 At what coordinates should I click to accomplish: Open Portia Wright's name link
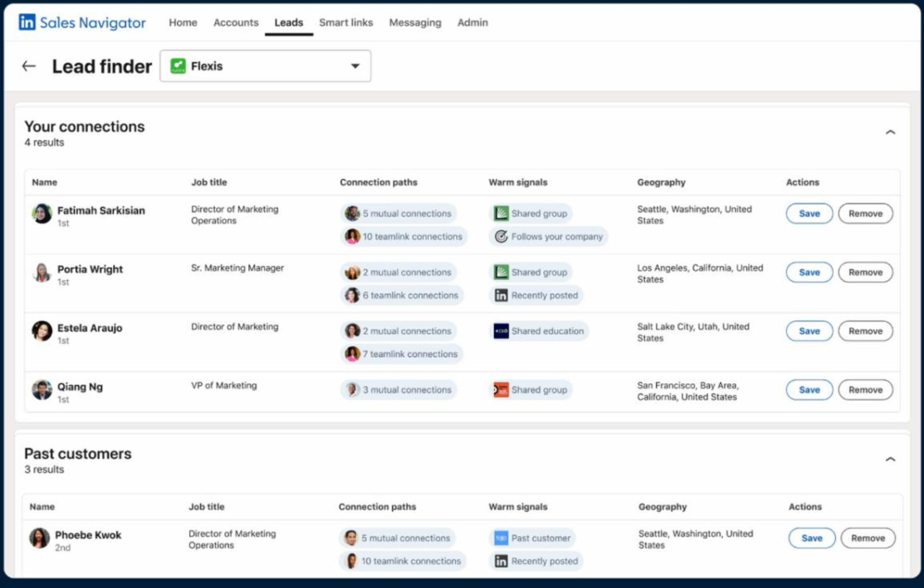pyautogui.click(x=90, y=270)
